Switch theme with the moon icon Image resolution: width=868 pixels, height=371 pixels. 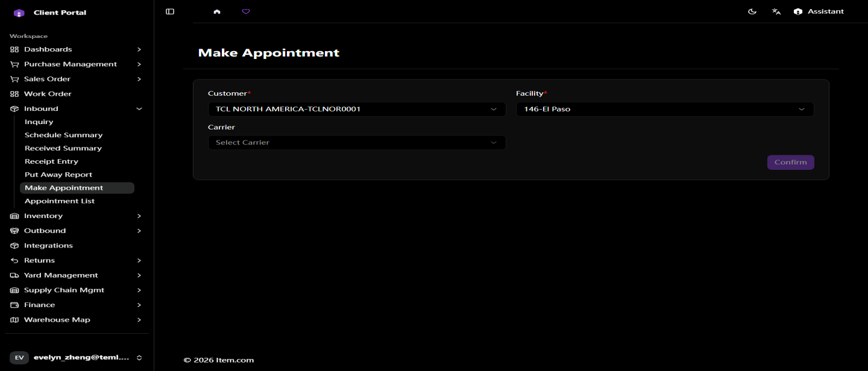(752, 11)
